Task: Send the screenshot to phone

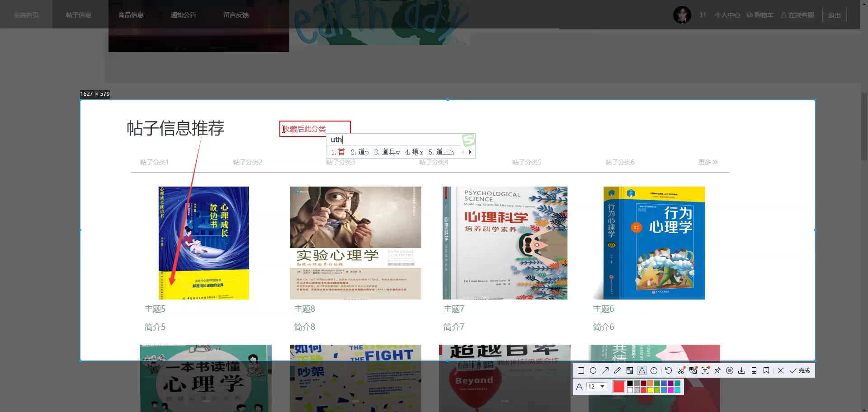Action: point(754,370)
